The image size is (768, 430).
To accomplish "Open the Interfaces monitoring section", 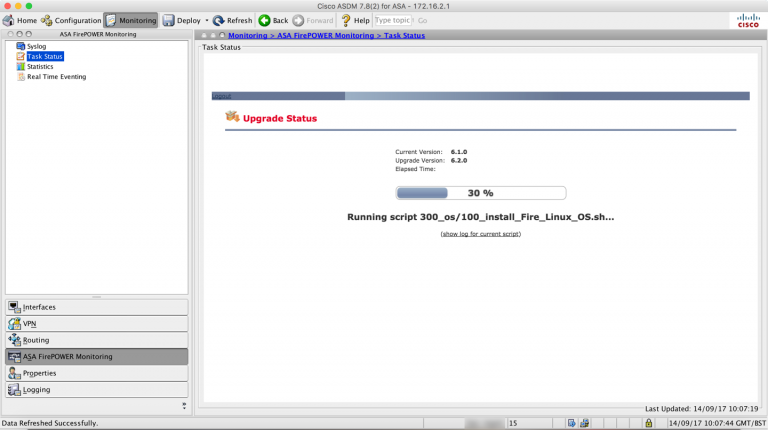I will [x=96, y=307].
